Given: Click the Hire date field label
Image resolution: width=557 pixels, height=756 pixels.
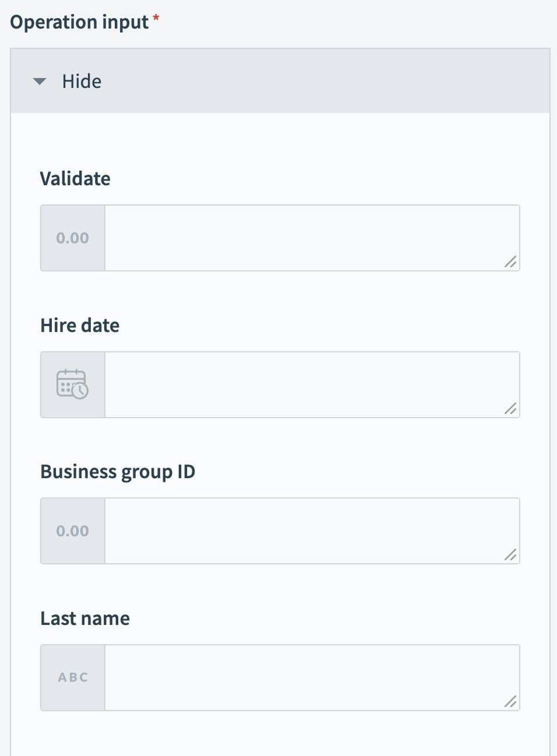Looking at the screenshot, I should pyautogui.click(x=80, y=325).
